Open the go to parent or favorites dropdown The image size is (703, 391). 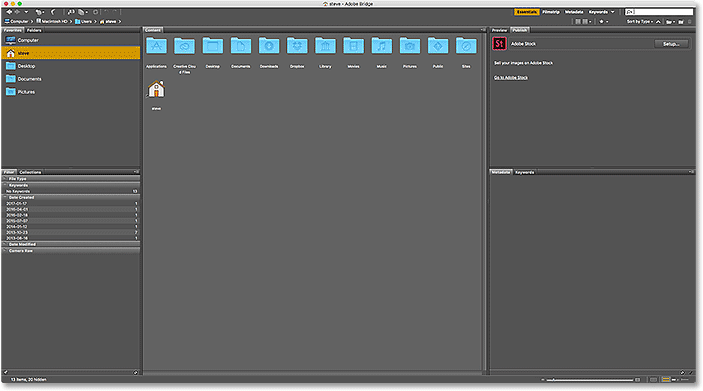click(x=26, y=12)
